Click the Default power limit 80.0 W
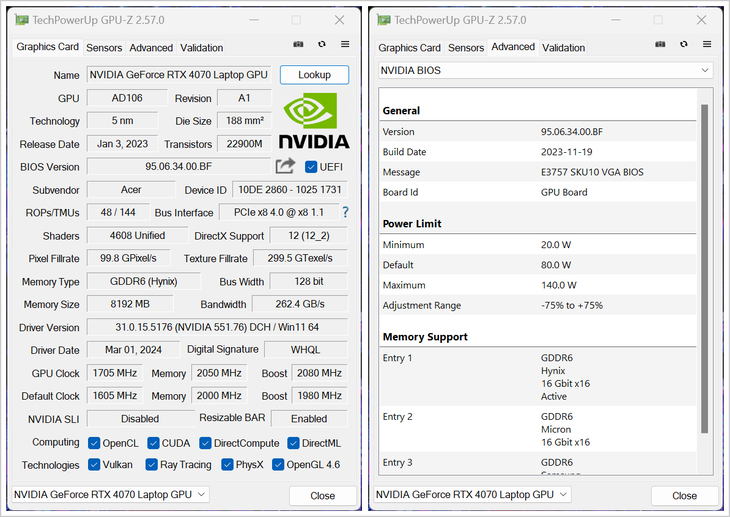730x517 pixels. 555,265
